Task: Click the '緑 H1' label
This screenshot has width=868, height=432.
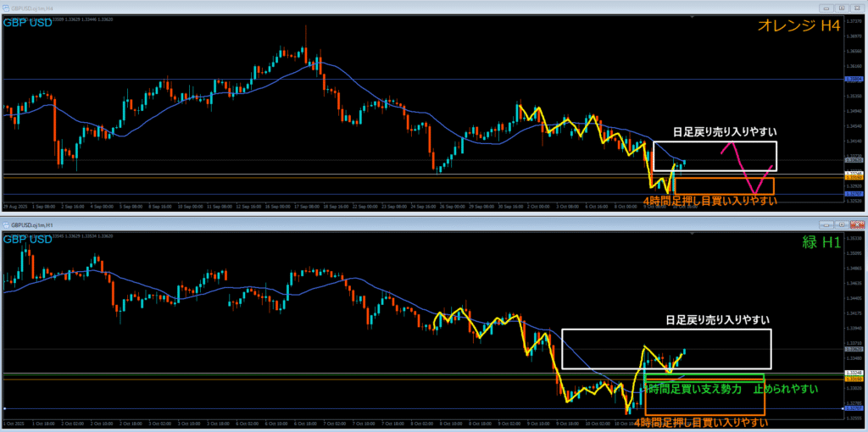Action: pos(821,243)
